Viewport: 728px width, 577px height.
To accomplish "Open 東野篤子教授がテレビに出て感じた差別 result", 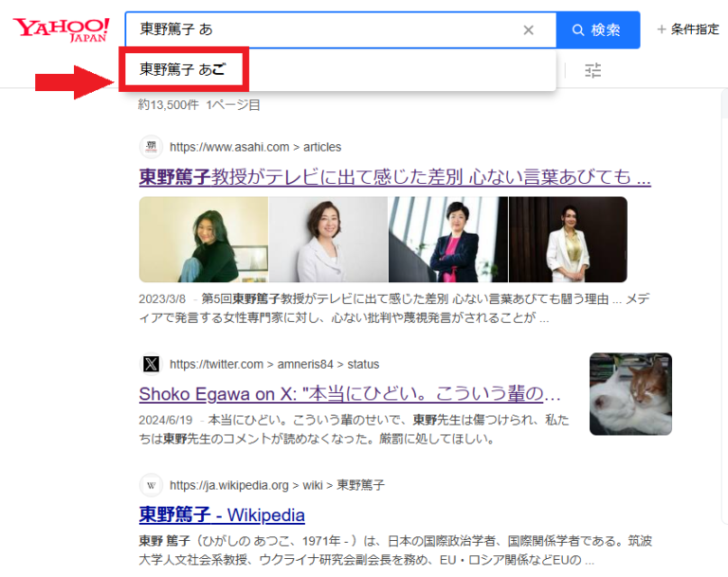I will [394, 177].
